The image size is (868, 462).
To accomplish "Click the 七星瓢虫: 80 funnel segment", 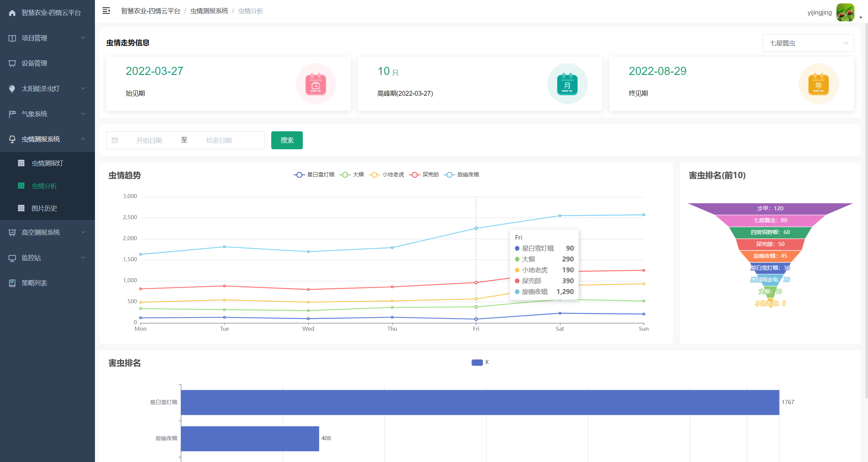I will point(770,220).
